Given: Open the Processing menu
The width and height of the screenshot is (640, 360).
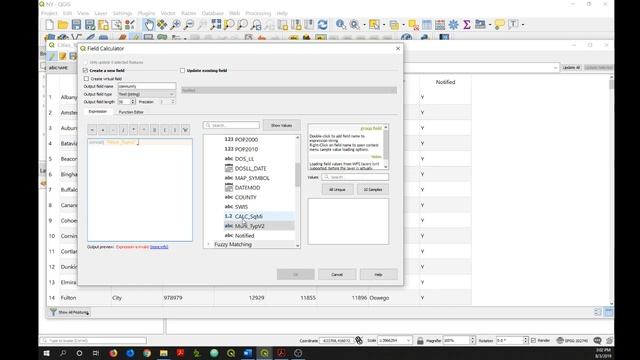Looking at the screenshot, I should [258, 13].
